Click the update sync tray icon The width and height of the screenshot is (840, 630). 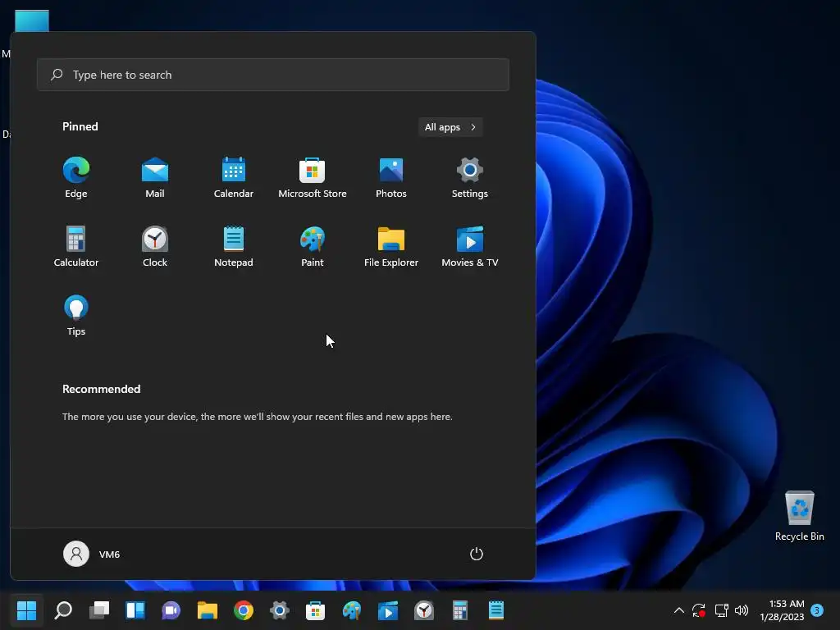pos(699,610)
